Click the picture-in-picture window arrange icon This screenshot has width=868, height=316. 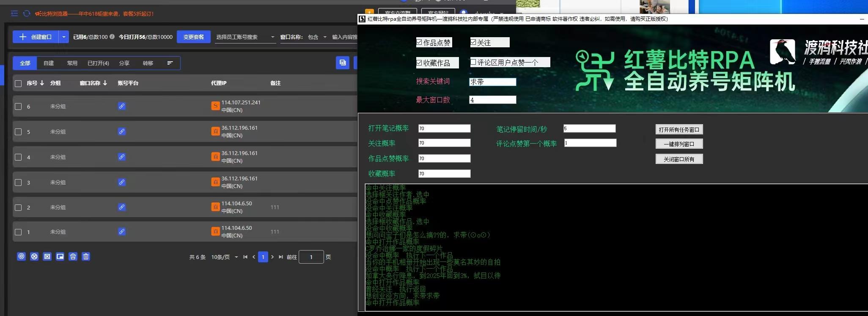[x=60, y=256]
